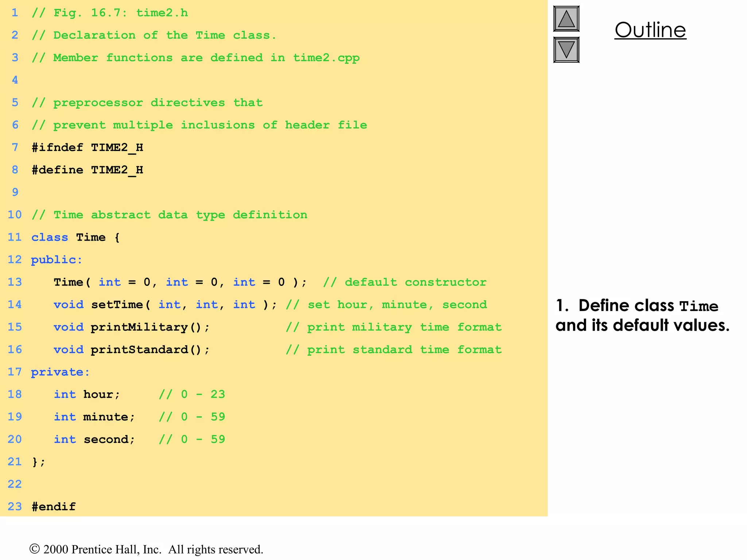Click the 'int hour;' member declaration
The height and width of the screenshot is (560, 747).
click(87, 394)
